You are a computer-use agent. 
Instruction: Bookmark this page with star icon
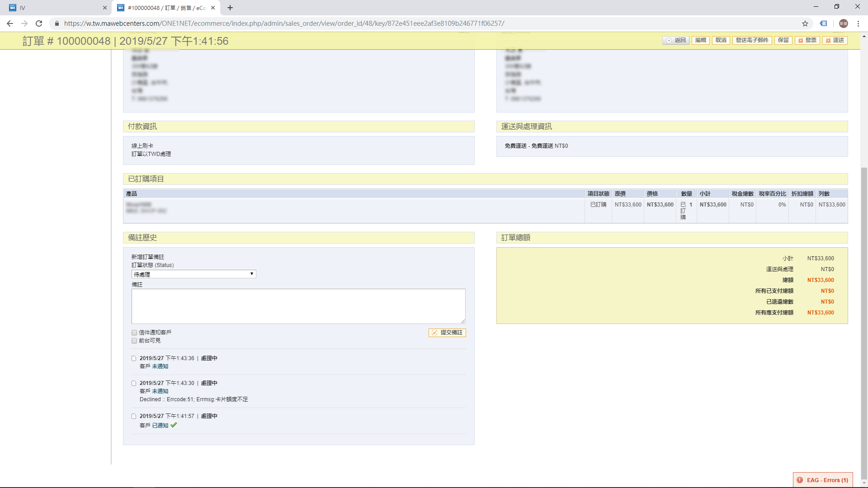[805, 23]
